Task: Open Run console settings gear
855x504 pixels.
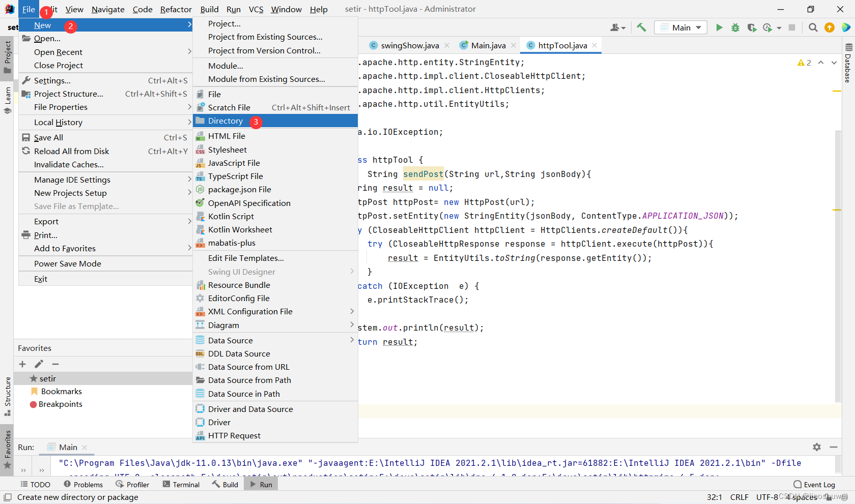Action: point(817,447)
